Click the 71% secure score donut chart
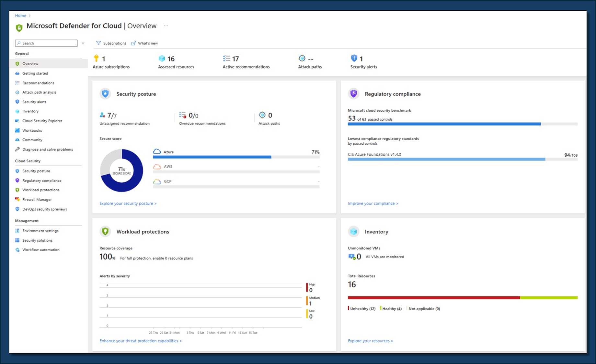The width and height of the screenshot is (596, 364). pyautogui.click(x=121, y=171)
